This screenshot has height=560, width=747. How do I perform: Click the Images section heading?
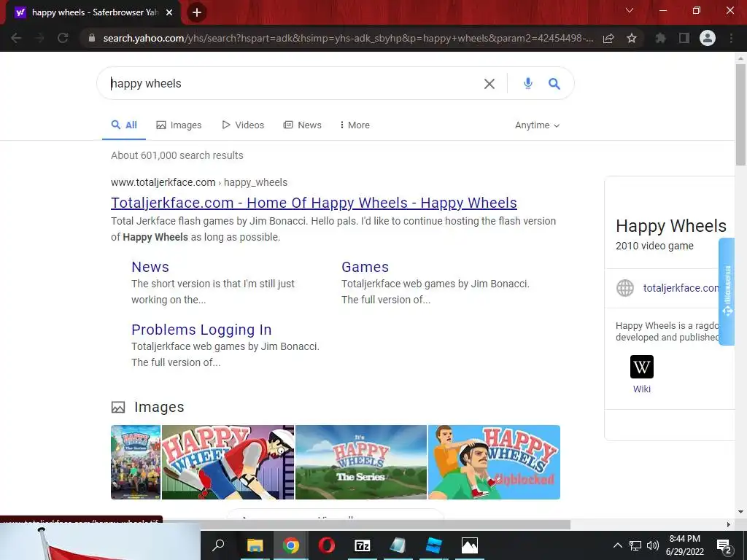click(159, 407)
